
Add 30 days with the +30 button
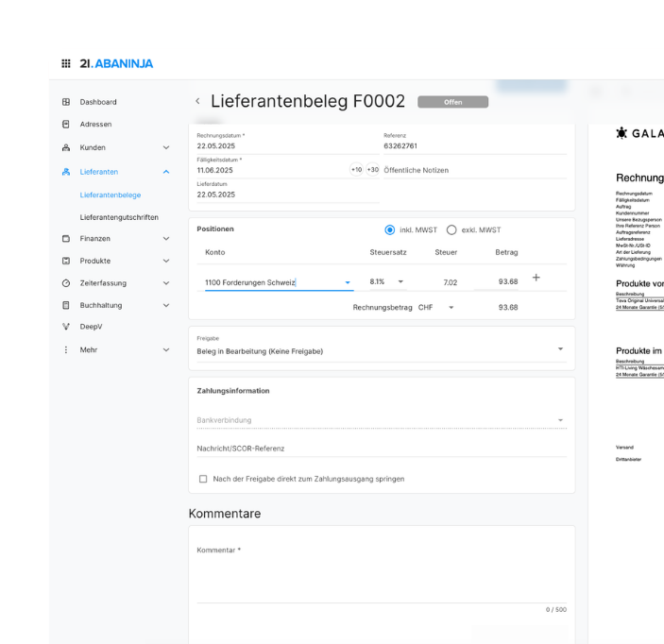tap(373, 169)
